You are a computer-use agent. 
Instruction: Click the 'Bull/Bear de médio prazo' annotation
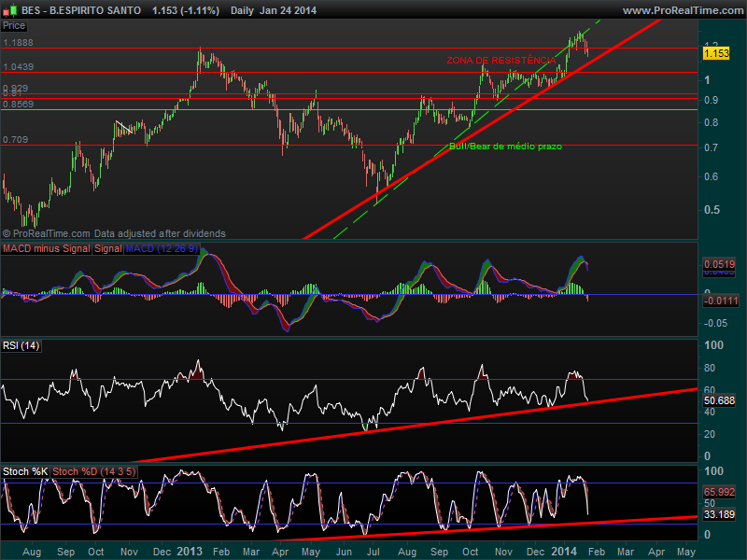(x=505, y=147)
